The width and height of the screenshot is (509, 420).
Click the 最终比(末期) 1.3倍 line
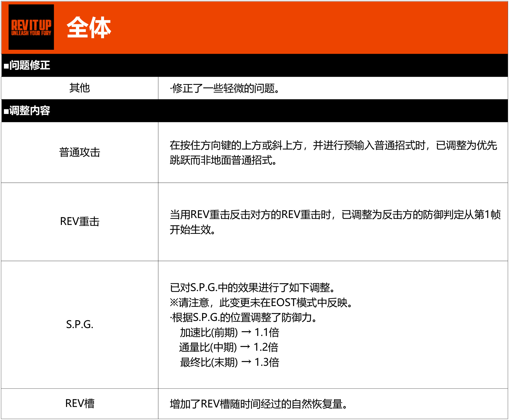pyautogui.click(x=229, y=362)
